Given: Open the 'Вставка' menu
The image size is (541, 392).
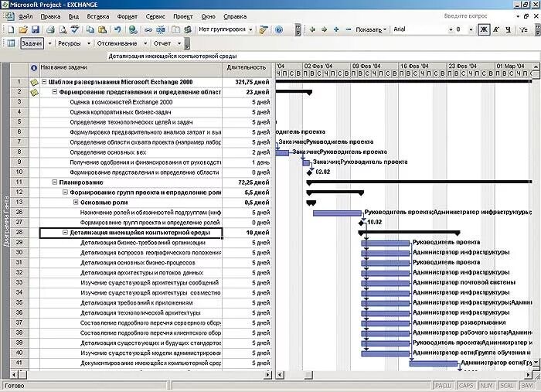Looking at the screenshot, I should (x=98, y=16).
